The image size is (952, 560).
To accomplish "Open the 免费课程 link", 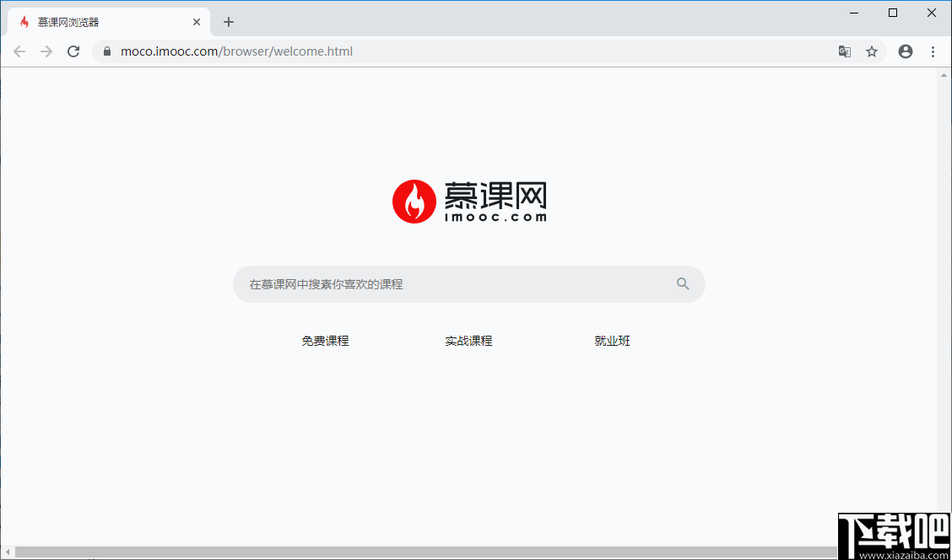I will point(326,340).
